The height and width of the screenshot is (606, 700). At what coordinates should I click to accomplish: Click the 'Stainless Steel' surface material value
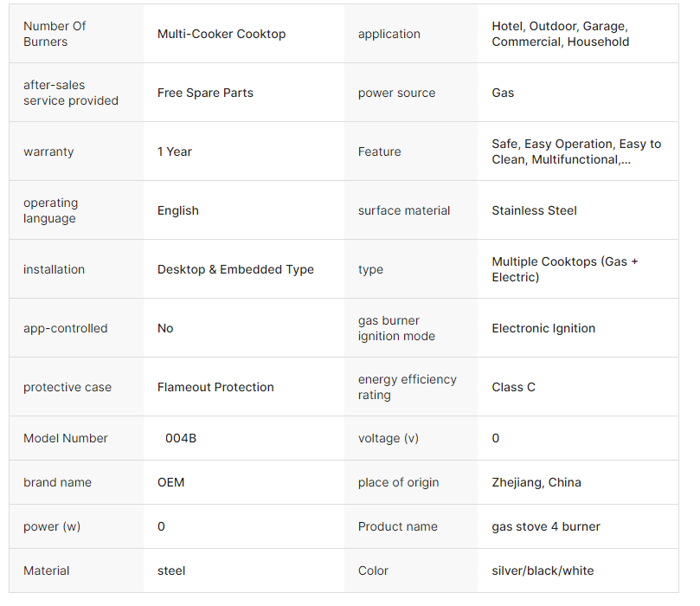pos(534,210)
